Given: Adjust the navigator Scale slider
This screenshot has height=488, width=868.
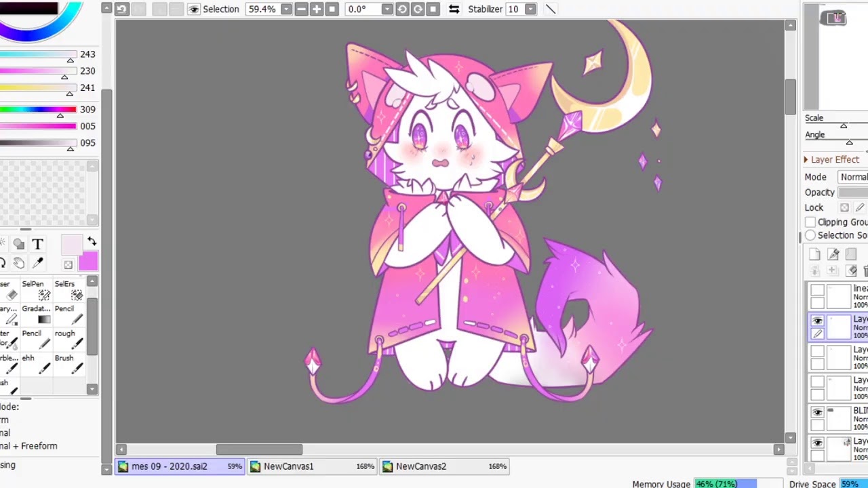Looking at the screenshot, I should click(x=844, y=126).
